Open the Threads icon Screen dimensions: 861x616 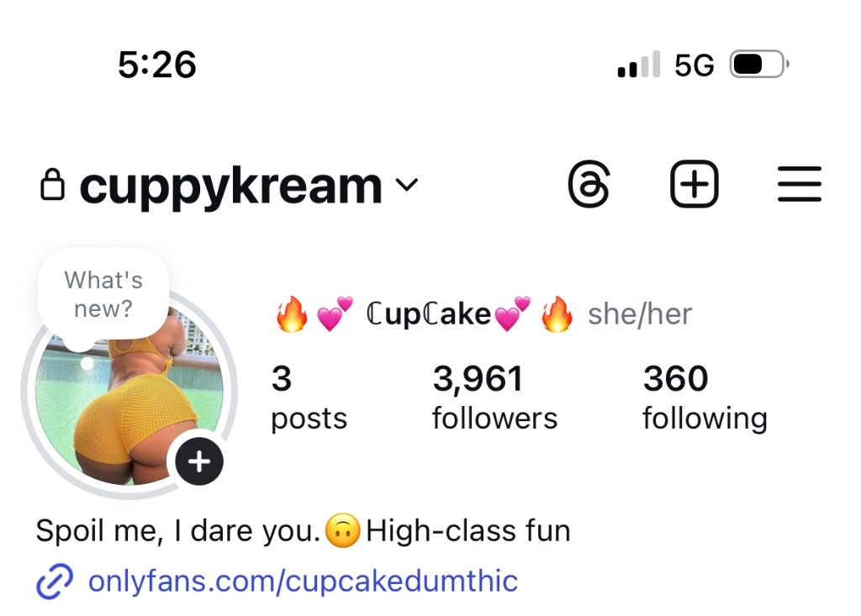point(589,184)
